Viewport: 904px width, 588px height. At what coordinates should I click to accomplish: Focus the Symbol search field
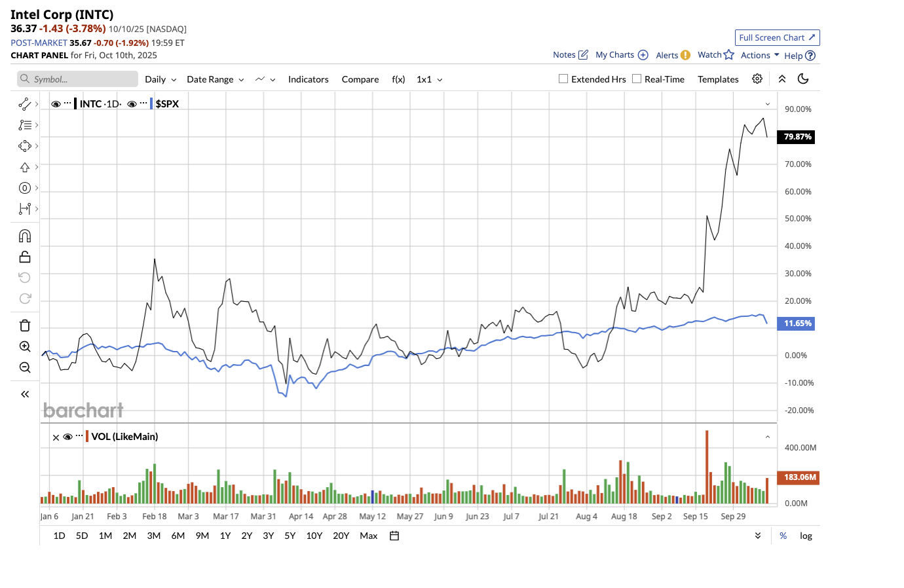click(78, 79)
